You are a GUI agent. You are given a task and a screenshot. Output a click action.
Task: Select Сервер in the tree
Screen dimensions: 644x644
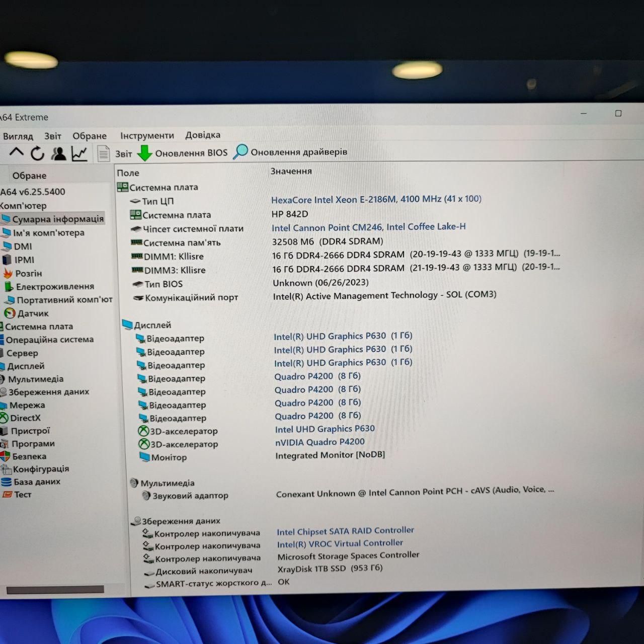22,353
